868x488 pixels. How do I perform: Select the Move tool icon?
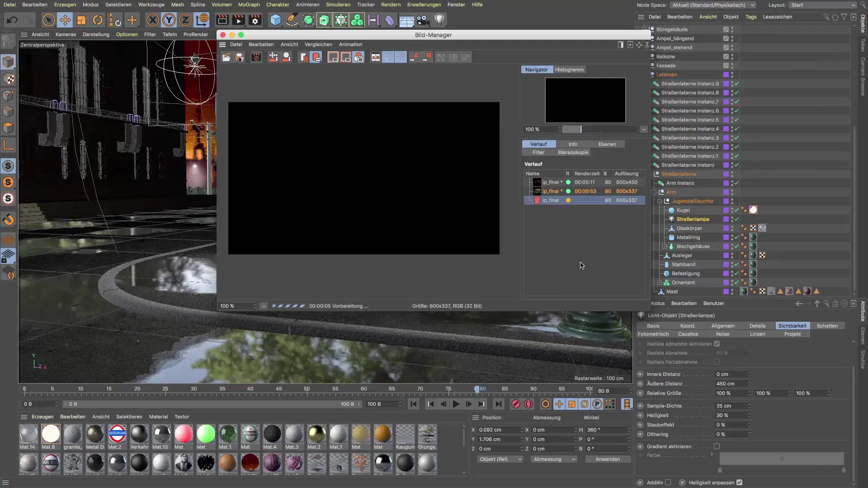pos(65,20)
